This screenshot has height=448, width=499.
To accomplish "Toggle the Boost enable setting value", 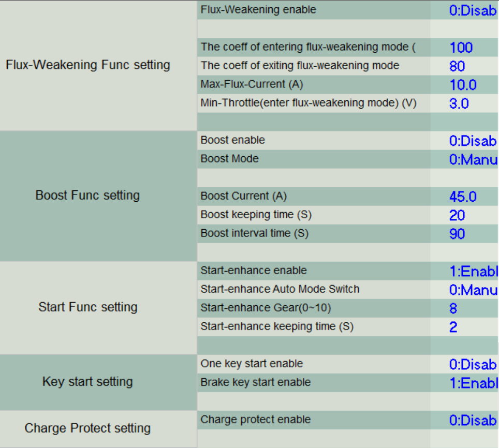I will coord(472,141).
